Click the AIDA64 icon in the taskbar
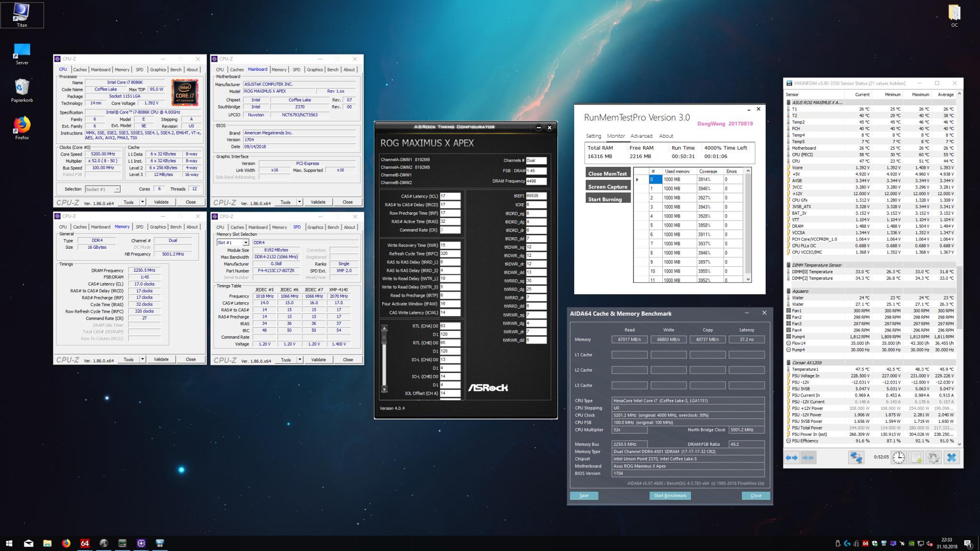Image resolution: width=980 pixels, height=551 pixels. [x=85, y=543]
